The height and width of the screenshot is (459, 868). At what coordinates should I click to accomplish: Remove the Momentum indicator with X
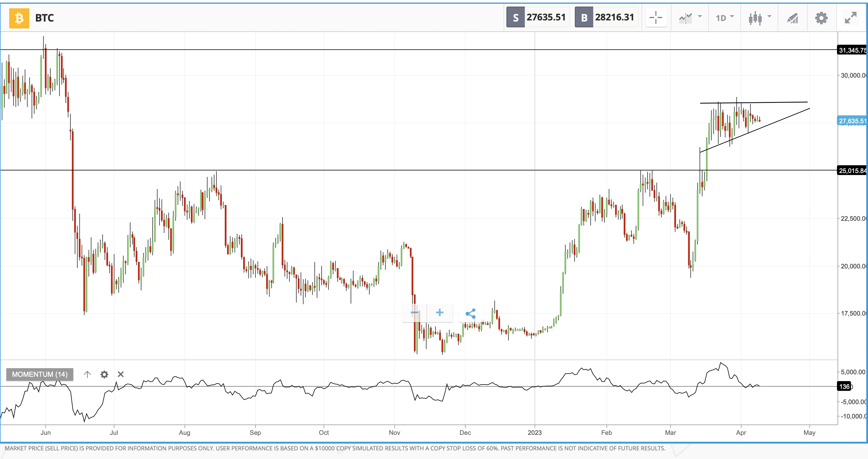point(121,374)
